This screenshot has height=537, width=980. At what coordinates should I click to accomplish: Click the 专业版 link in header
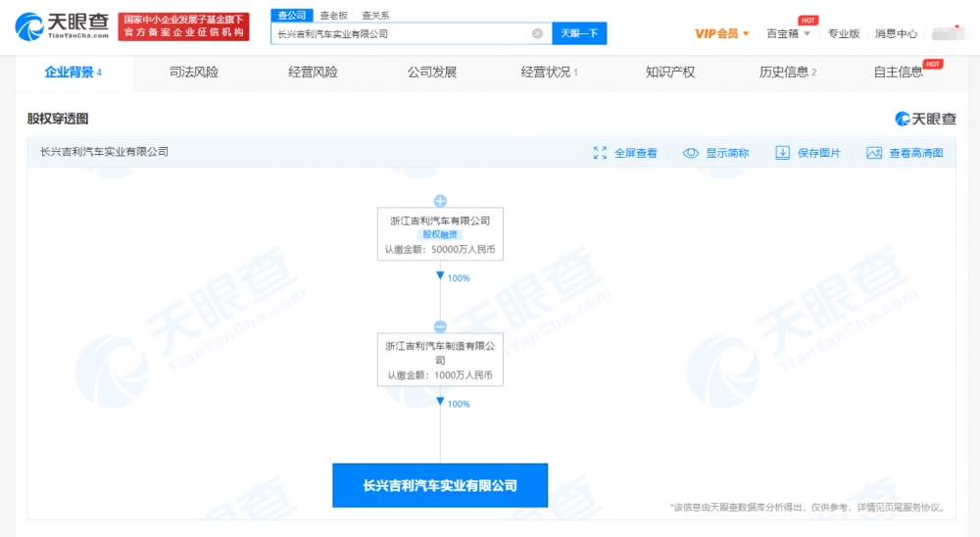[843, 33]
